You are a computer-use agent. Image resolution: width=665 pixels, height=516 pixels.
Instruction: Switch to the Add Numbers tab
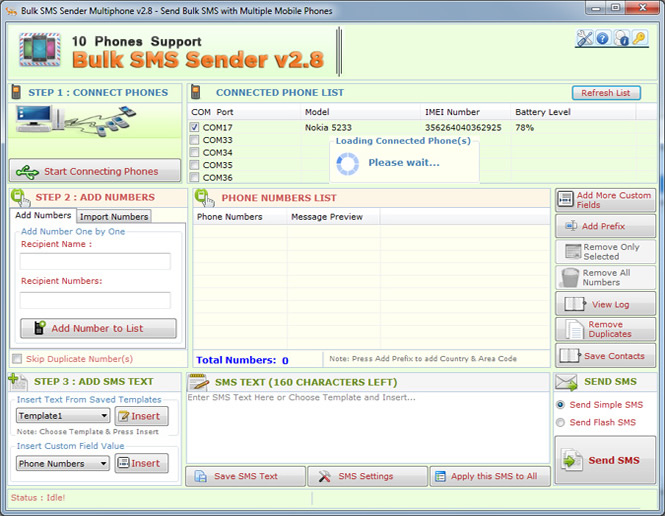[x=43, y=215]
